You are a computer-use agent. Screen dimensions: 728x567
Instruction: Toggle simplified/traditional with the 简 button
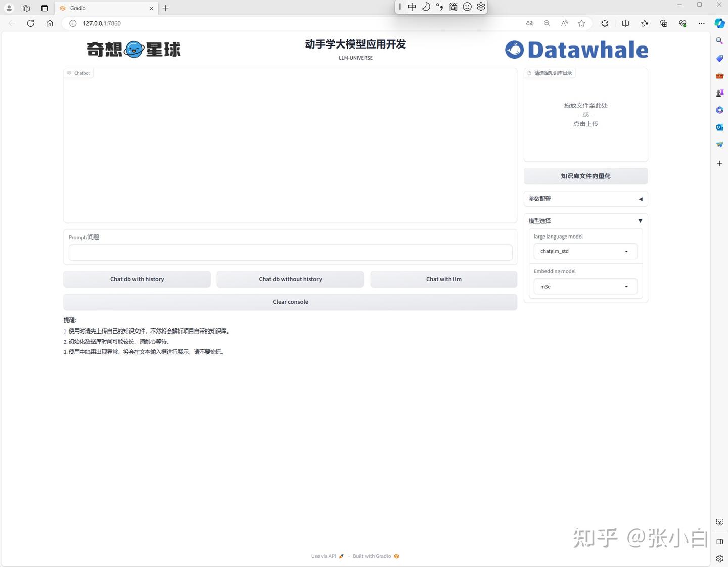pyautogui.click(x=452, y=7)
